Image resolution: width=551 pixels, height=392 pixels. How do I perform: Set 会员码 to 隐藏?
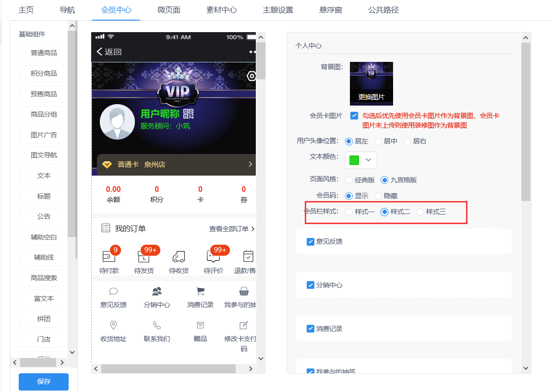pyautogui.click(x=378, y=196)
